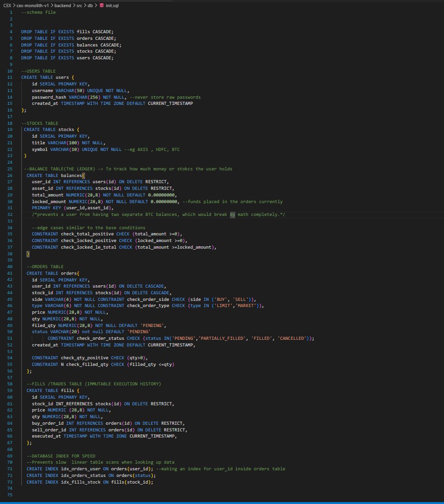The height and width of the screenshot is (504, 444).
Task: Click '--funds placed in the orders currently' comment
Action: pos(232,202)
